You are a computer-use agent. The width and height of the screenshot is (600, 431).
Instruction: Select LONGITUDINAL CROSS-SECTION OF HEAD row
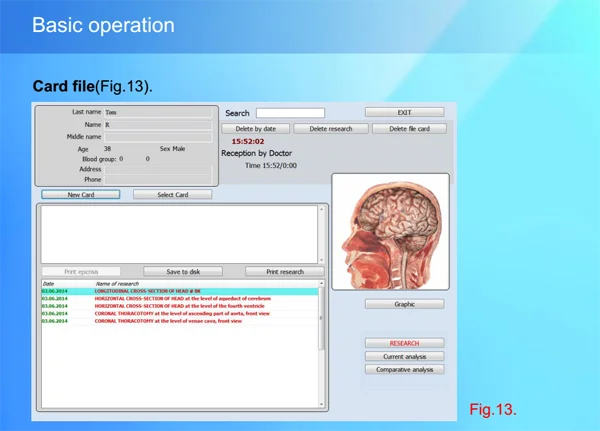pos(179,291)
